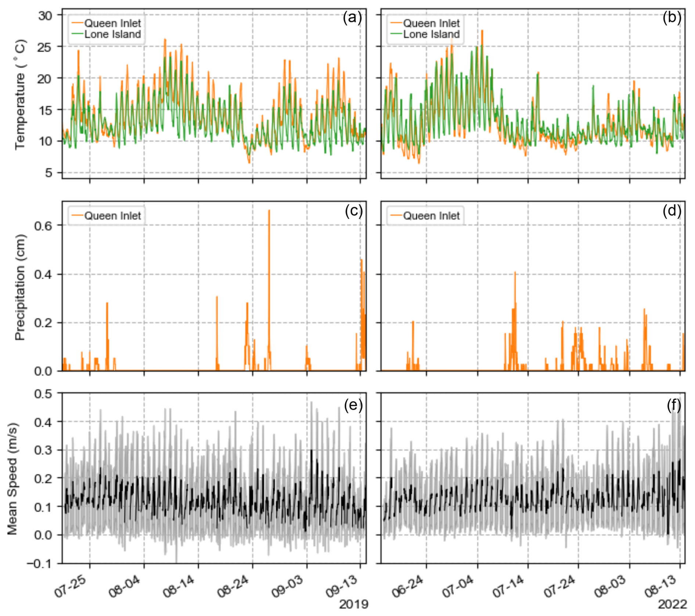Select the panel (c) label

pos(353,211)
